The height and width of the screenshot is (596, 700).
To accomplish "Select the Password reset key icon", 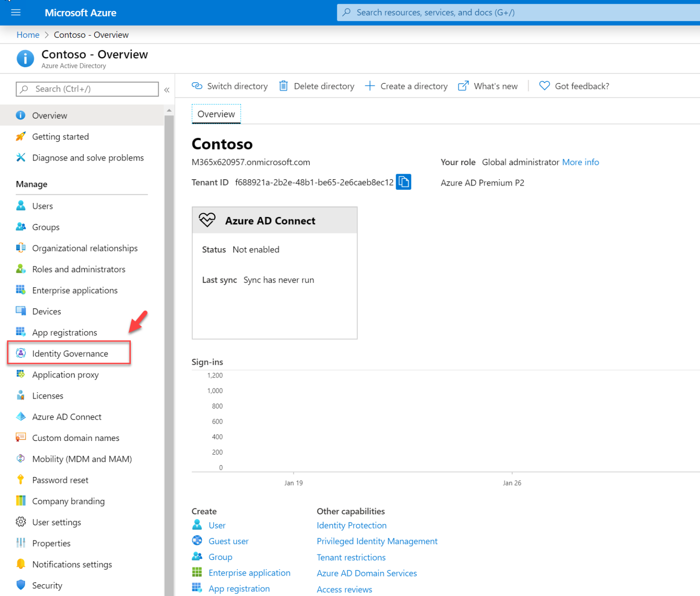I will 21,480.
